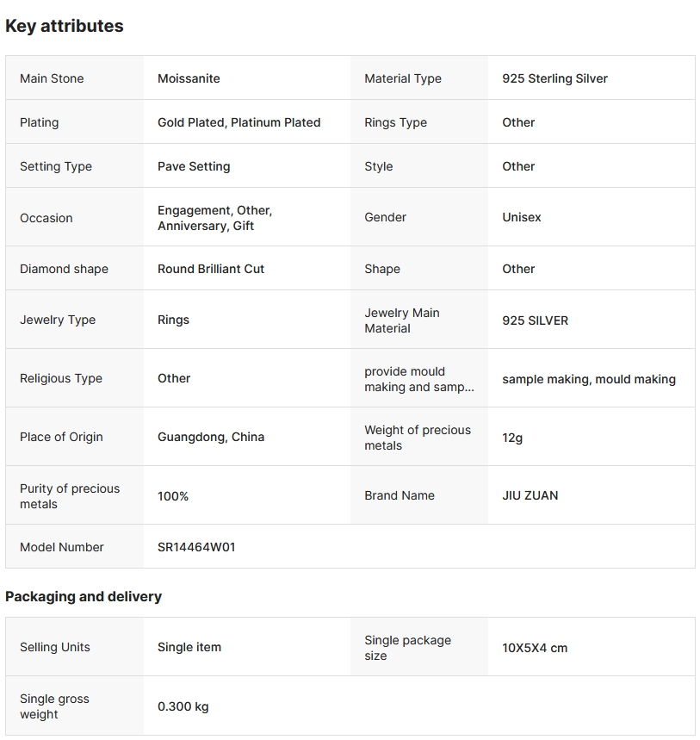Select the 100% purity value

tap(173, 496)
